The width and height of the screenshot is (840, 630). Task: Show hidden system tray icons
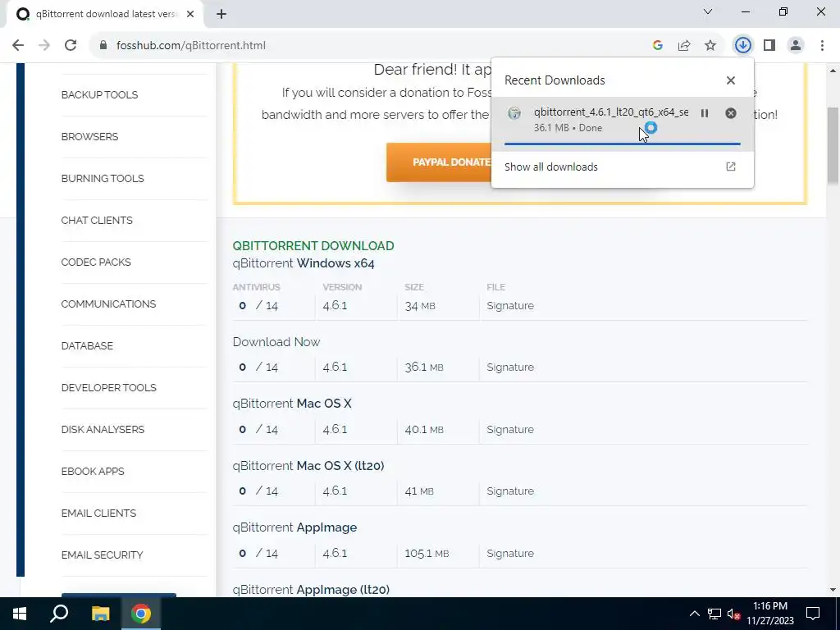point(694,614)
